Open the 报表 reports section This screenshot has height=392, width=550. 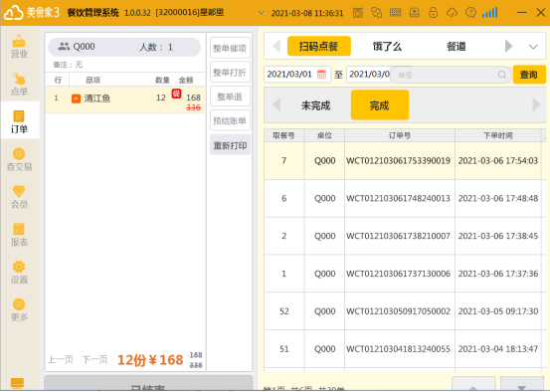[x=19, y=235]
